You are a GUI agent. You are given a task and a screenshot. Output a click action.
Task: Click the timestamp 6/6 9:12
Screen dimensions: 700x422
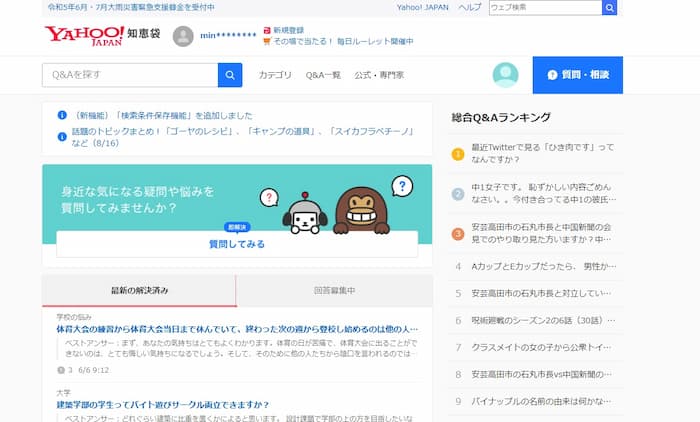[x=94, y=370]
